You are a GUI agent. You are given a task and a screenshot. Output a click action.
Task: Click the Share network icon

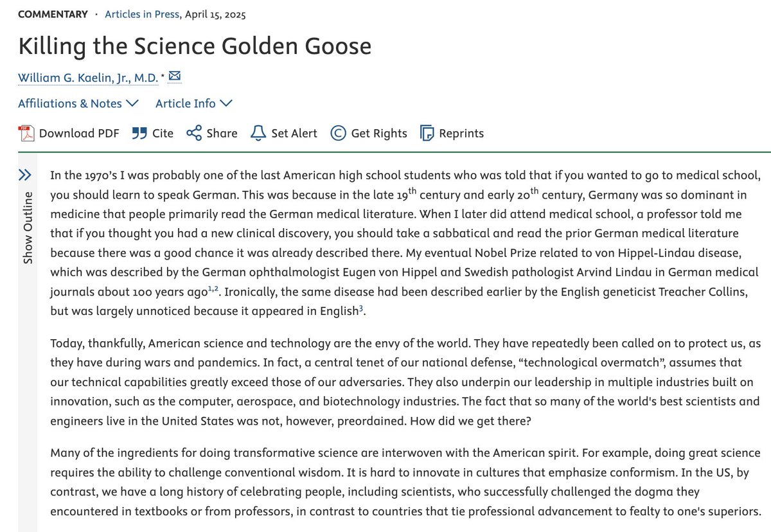(x=194, y=133)
